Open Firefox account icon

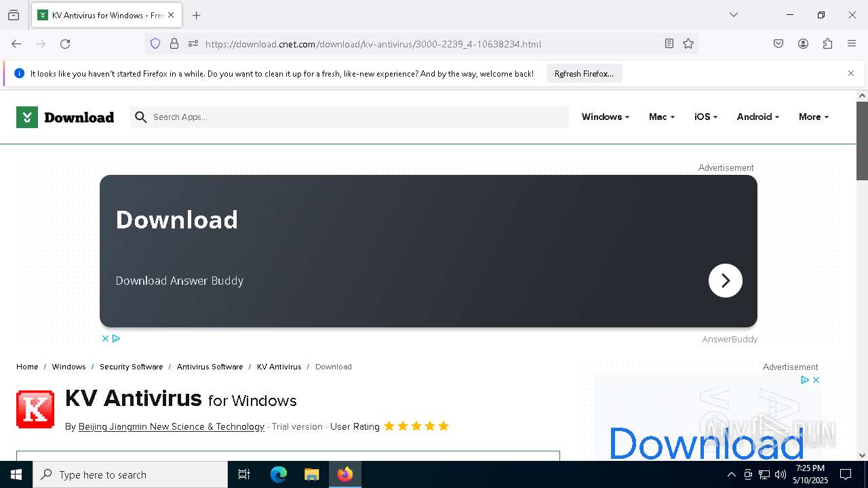coord(803,44)
